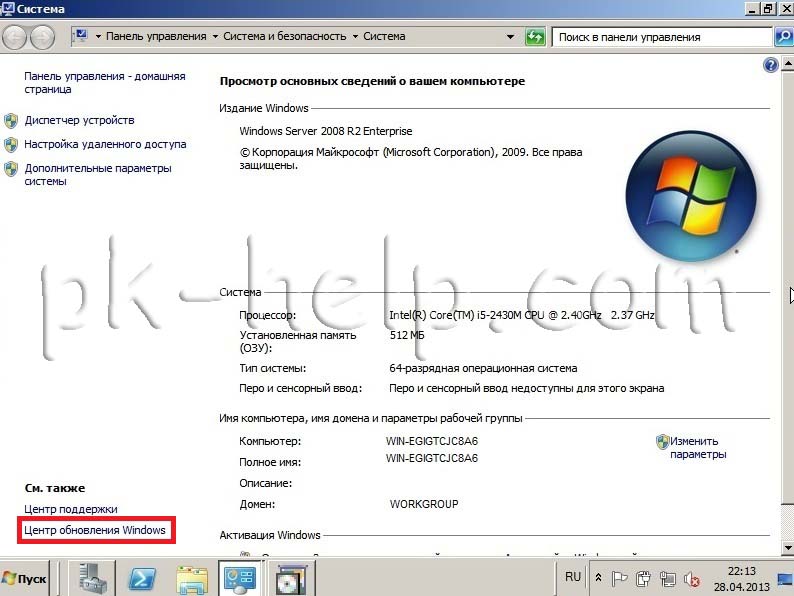Click the Перо и сенсорный ввод недоступны text
Image resolution: width=794 pixels, height=596 pixels.
527,388
